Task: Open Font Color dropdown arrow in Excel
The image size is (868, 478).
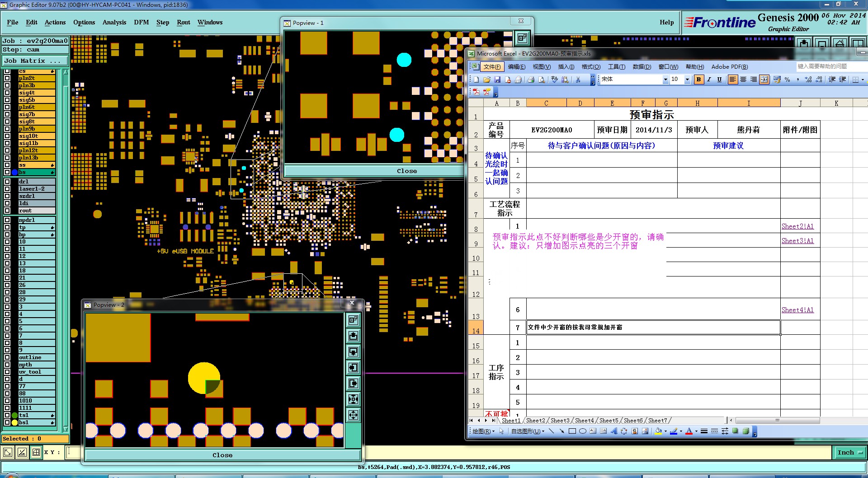Action: tap(696, 431)
